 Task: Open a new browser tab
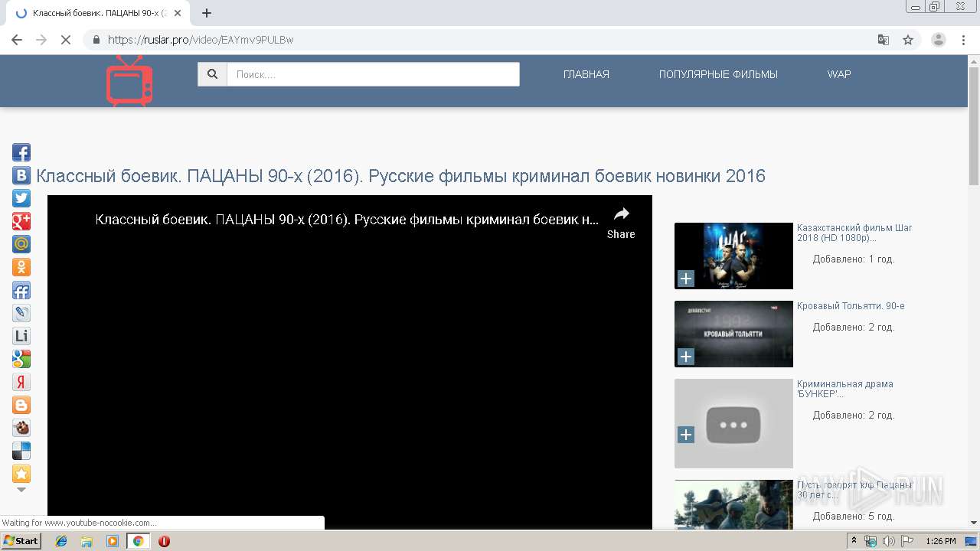(207, 13)
